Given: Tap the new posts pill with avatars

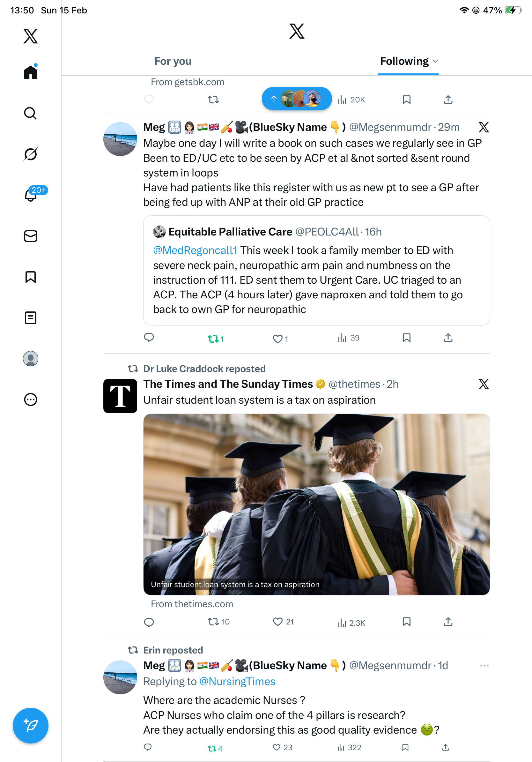Looking at the screenshot, I should coord(297,99).
